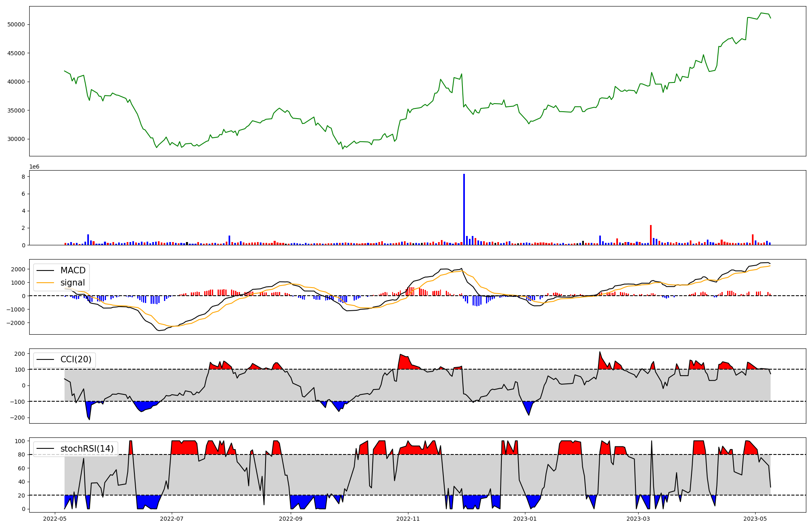Select the CCI(20) legend label

pyautogui.click(x=76, y=359)
